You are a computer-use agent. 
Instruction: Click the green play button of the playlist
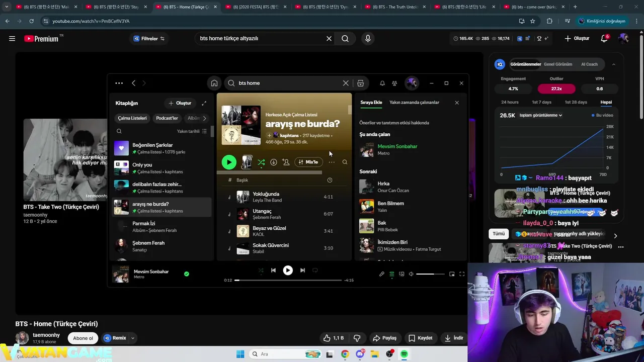click(229, 162)
